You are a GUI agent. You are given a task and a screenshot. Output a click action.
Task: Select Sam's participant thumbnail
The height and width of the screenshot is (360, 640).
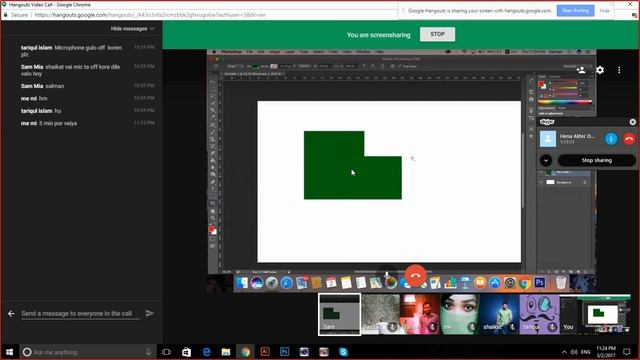click(x=339, y=314)
